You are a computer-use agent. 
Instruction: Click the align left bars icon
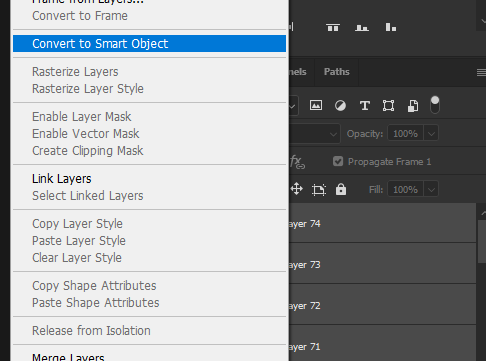coord(391,27)
